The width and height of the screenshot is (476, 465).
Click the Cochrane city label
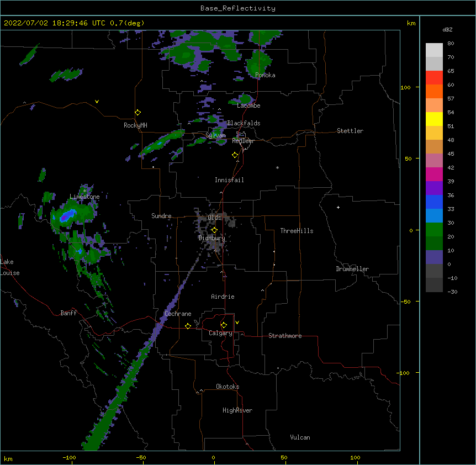[x=178, y=314]
